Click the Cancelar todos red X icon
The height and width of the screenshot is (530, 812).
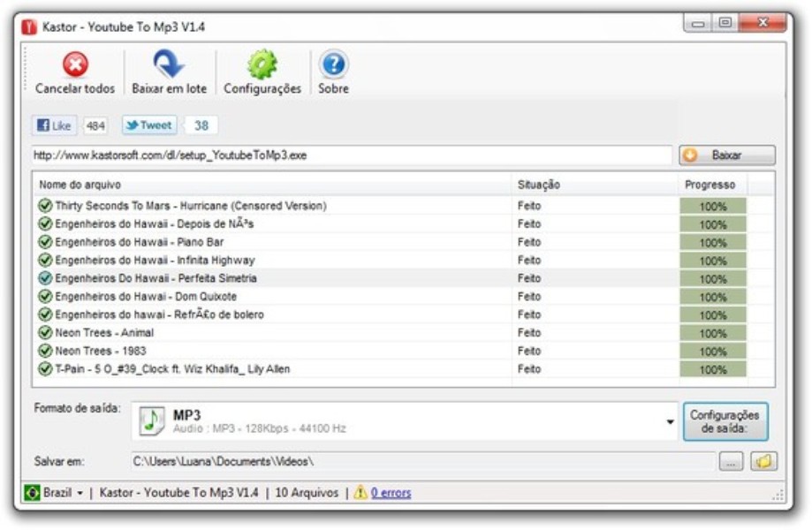75,64
